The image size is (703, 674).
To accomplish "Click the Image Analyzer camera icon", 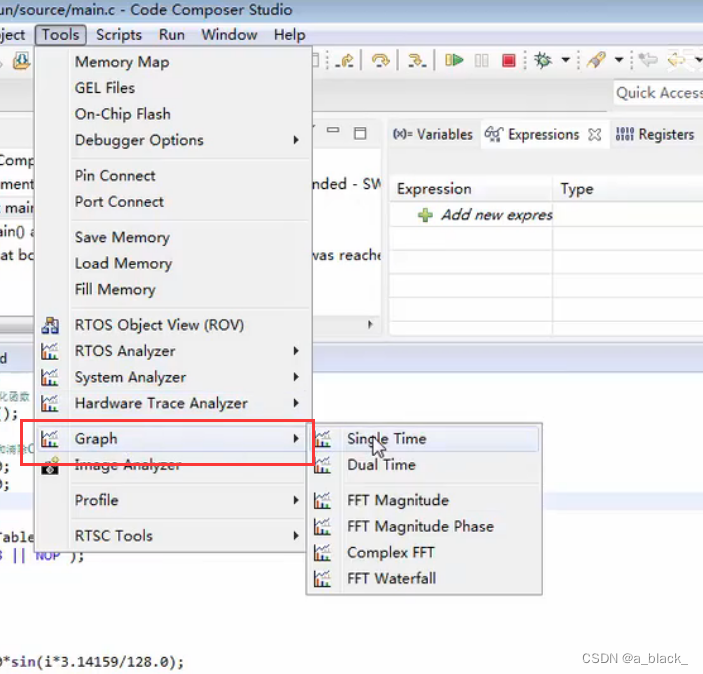I will (x=50, y=465).
